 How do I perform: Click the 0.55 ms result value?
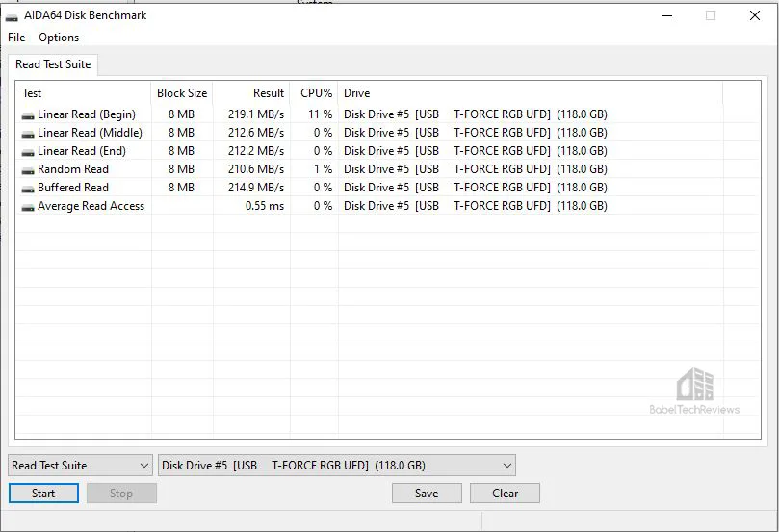click(x=264, y=206)
